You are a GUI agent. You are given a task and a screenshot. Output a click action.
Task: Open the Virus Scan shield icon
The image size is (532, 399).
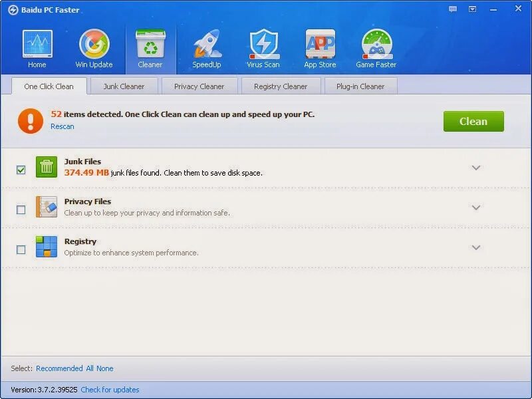click(x=263, y=44)
